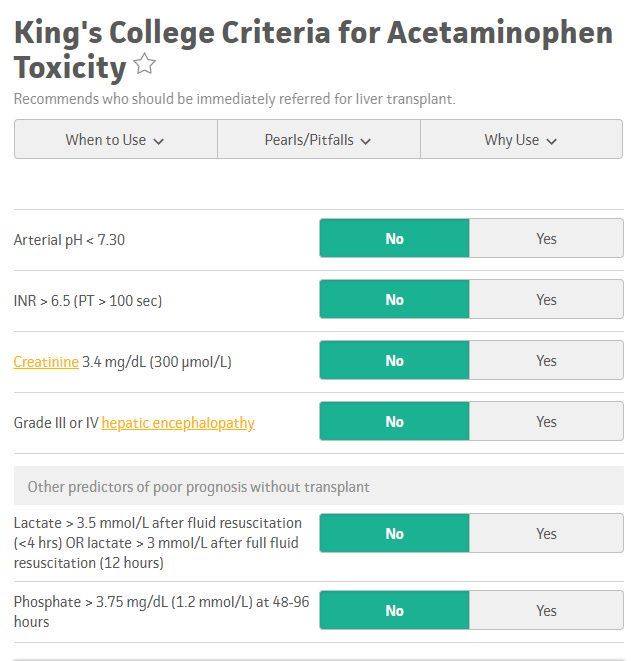Open the hepatic encephalopathy link
The image size is (635, 661).
pyautogui.click(x=178, y=423)
